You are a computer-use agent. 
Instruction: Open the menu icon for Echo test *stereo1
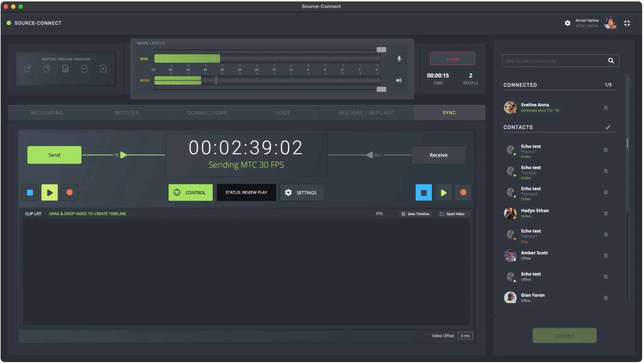(606, 234)
